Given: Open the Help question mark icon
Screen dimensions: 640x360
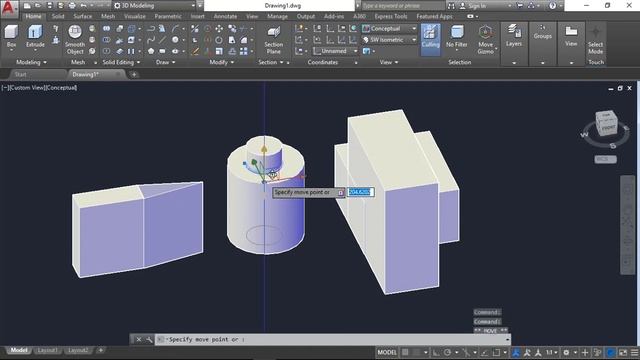Looking at the screenshot, I should pyautogui.click(x=552, y=6).
